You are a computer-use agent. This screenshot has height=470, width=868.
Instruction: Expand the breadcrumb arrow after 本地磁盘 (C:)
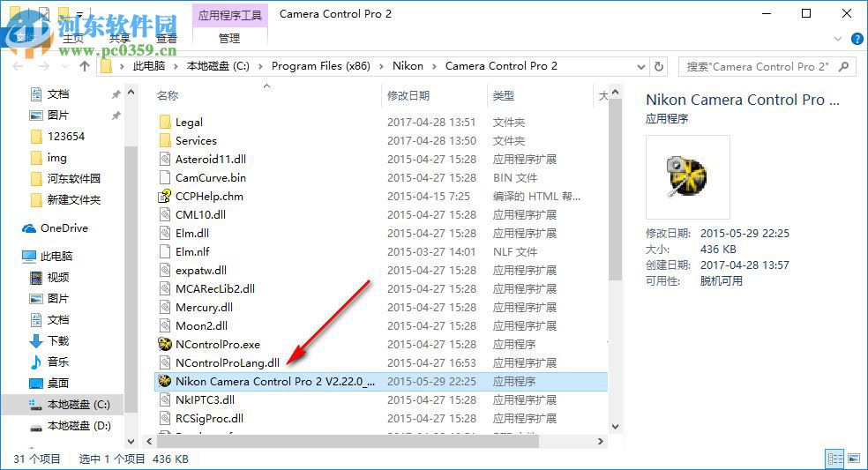(261, 66)
